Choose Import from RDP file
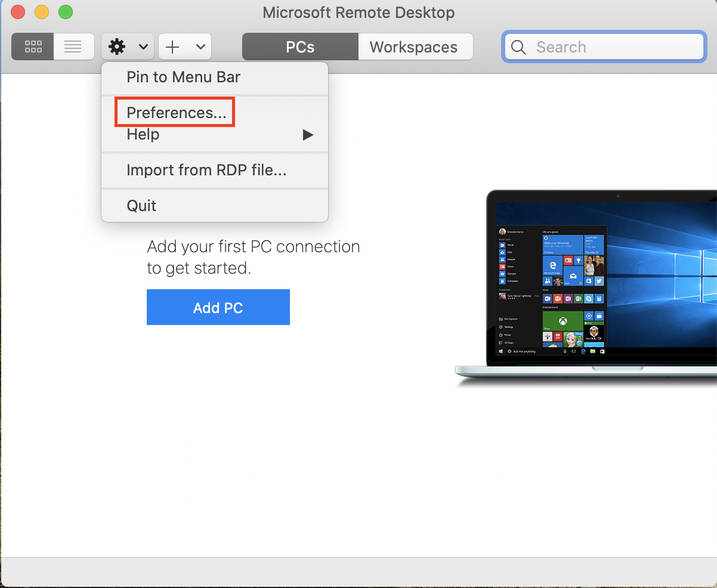Image resolution: width=717 pixels, height=588 pixels. tap(206, 170)
